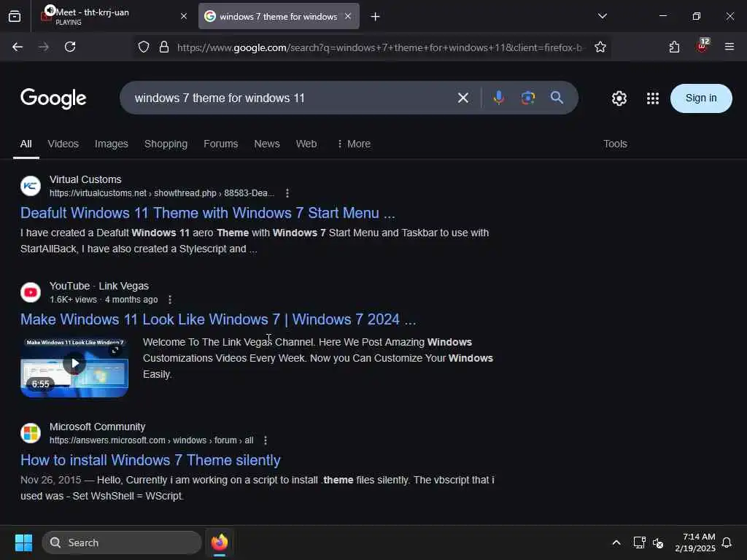Open the Google apps grid

pos(653,98)
